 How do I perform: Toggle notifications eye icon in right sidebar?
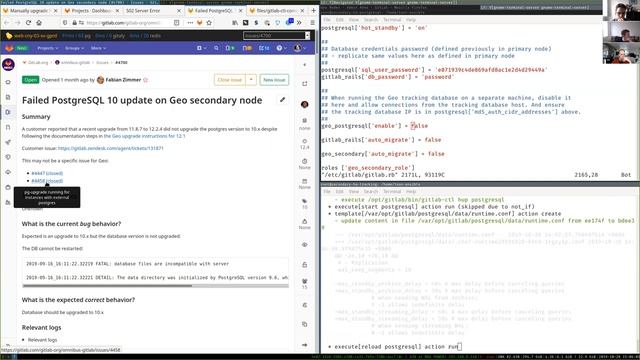click(x=304, y=245)
